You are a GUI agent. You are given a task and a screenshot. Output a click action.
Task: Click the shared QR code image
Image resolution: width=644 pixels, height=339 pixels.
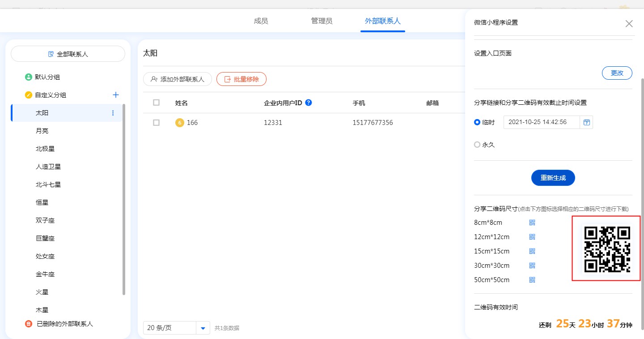pos(607,249)
